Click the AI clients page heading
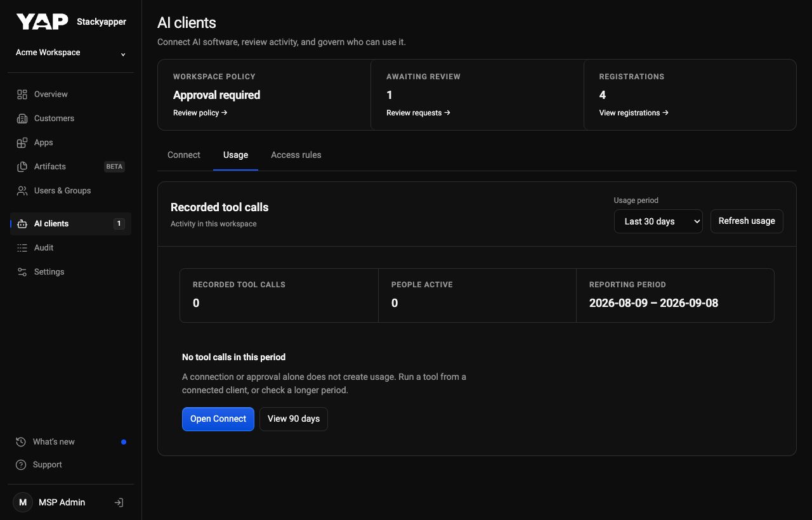The image size is (812, 520). [187, 23]
